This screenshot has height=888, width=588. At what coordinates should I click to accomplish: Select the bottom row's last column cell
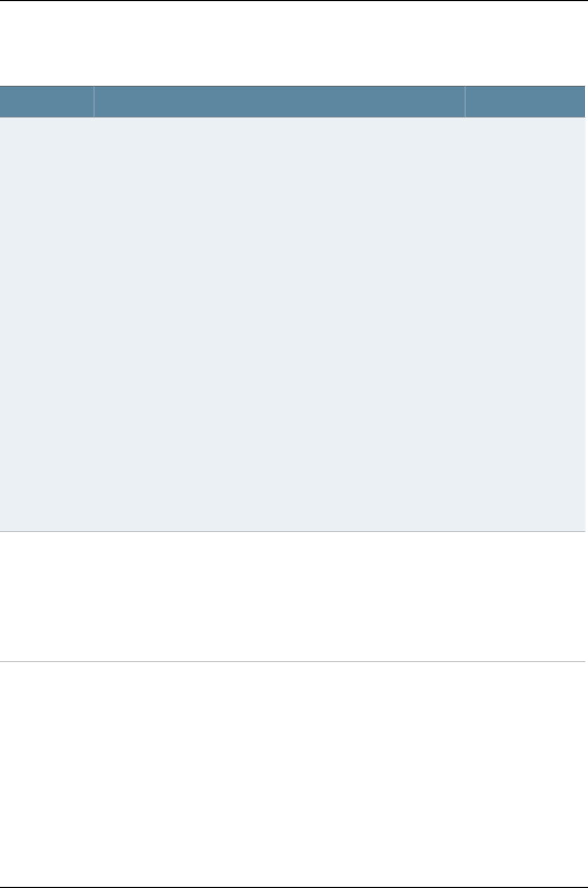tap(525, 774)
